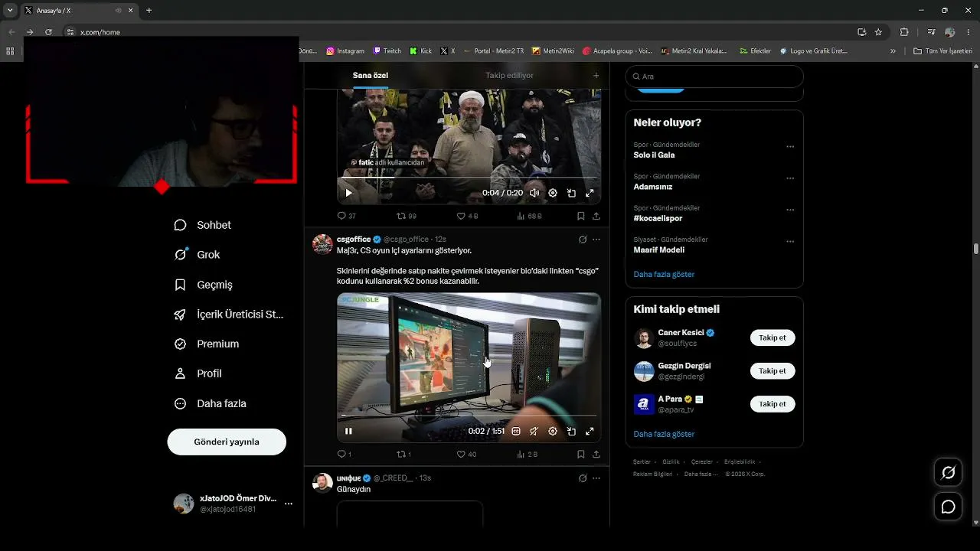The image size is (980, 551).
Task: Switch to the Takip ediliyor tab
Action: tap(509, 76)
